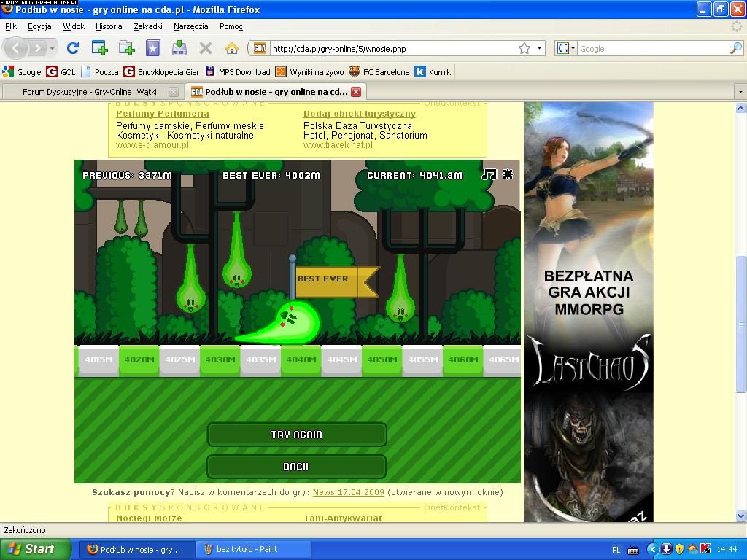Show hidden system tray icons
Image resolution: width=747 pixels, height=560 pixels.
tap(651, 549)
